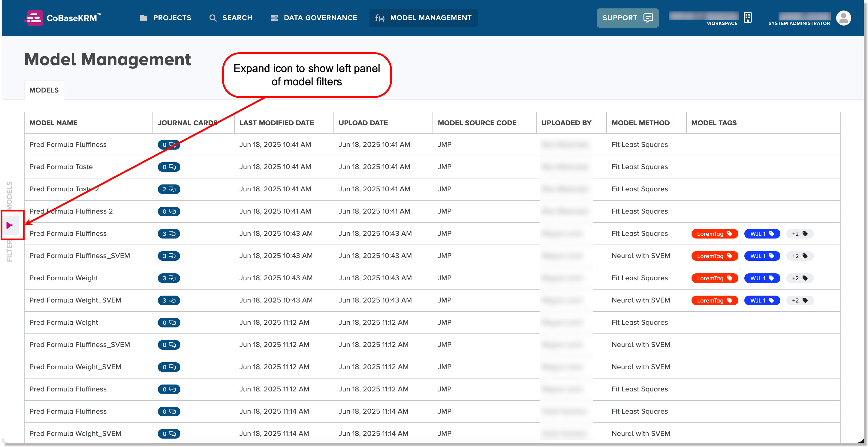Click WJL 1 tag on 10:43 AM Pred Formula Fluffiness row
The width and height of the screenshot is (868, 447).
762,234
